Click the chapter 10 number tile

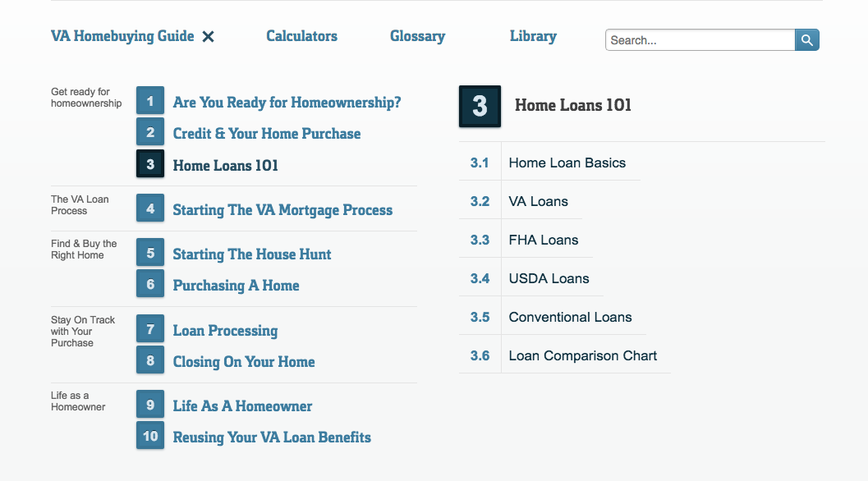[150, 436]
